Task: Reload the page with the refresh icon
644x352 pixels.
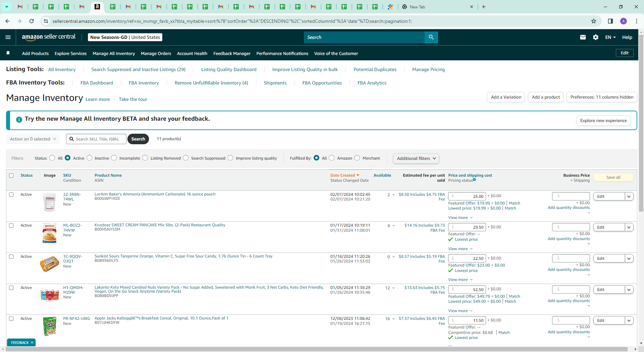Action: (32, 21)
